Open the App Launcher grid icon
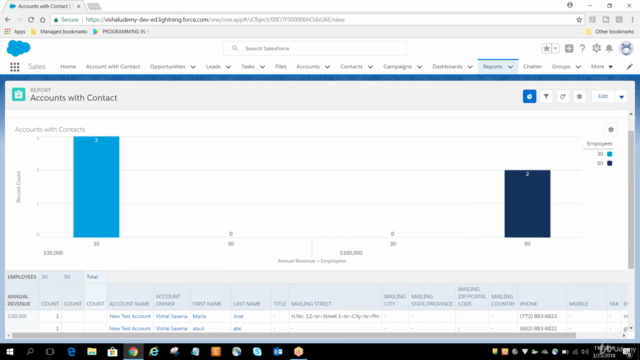Image resolution: width=640 pixels, height=360 pixels. pyautogui.click(x=15, y=67)
